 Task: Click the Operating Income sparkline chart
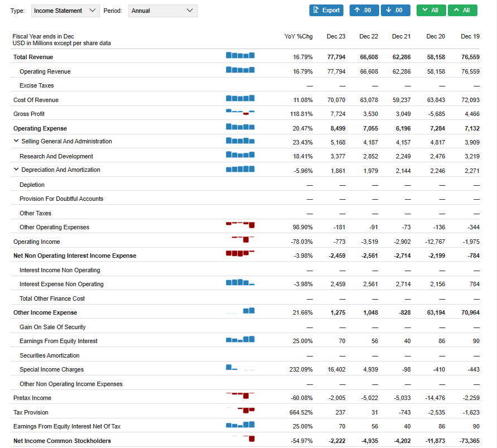point(243,239)
